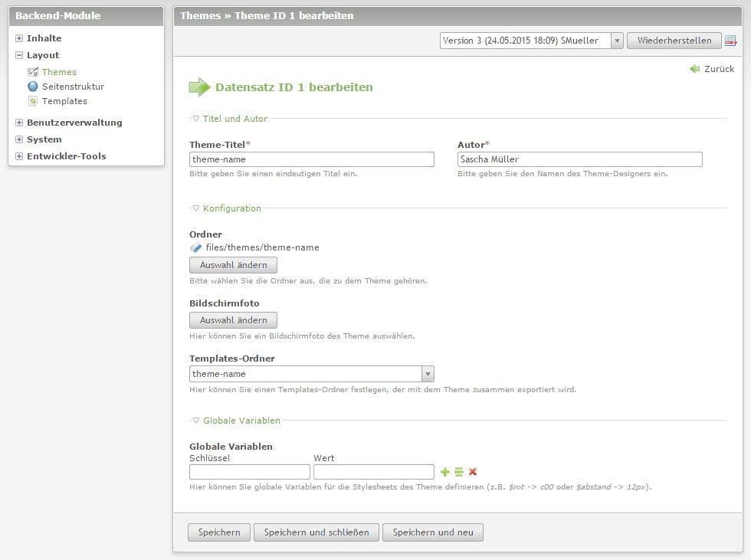Viewport: 751px width, 560px height.
Task: Open the System menu group
Action: coord(20,139)
